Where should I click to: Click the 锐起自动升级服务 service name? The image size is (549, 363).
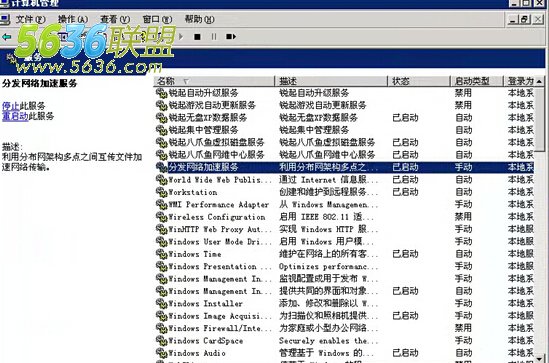[203, 93]
